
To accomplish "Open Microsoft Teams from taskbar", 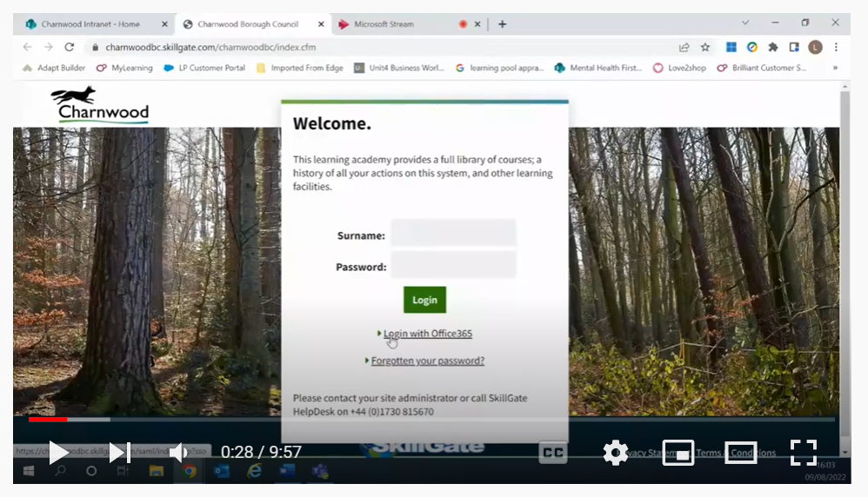I will [319, 471].
